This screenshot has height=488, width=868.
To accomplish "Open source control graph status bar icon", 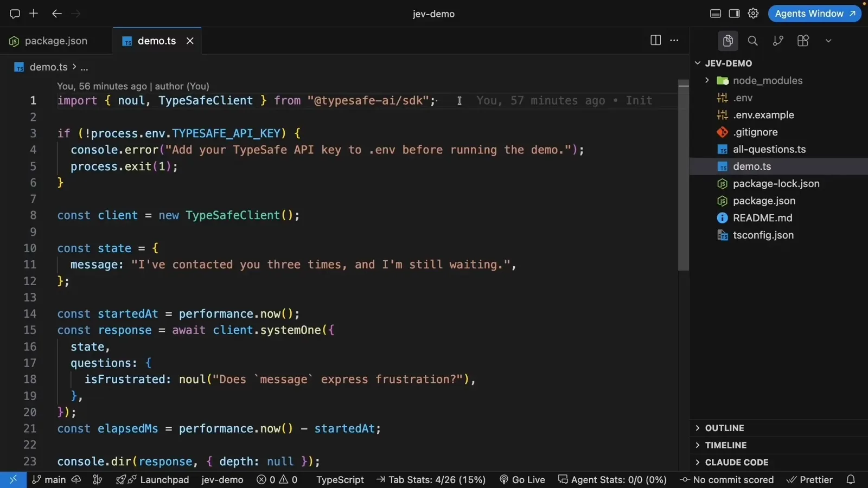I will point(98,480).
